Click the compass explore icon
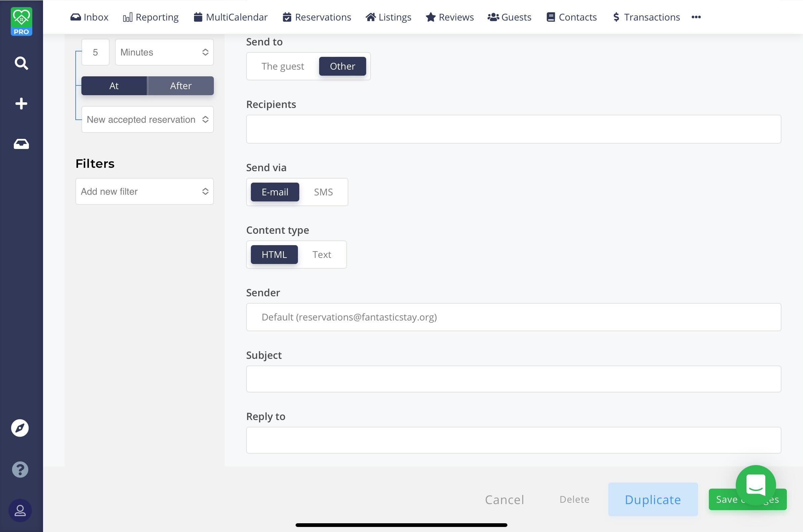 (20, 428)
